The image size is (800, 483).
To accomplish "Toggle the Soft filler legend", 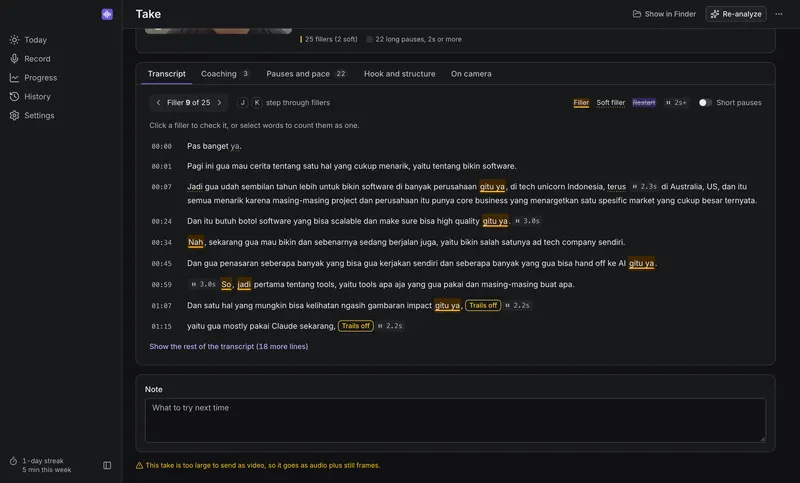I will [x=610, y=103].
